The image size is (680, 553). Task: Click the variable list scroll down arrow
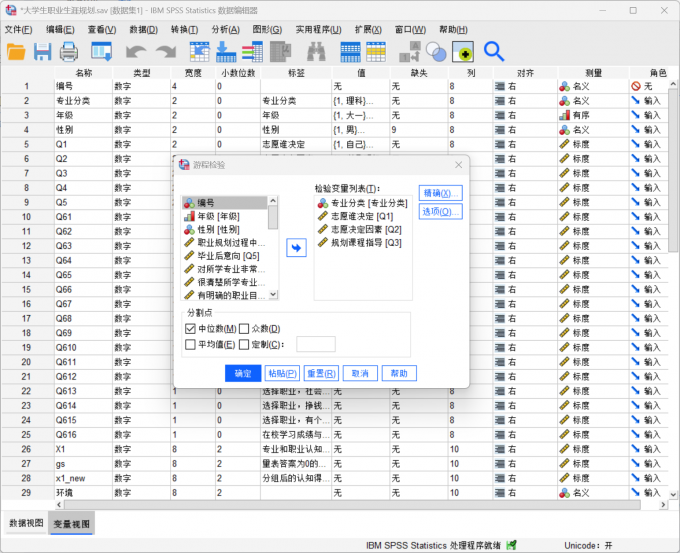(x=273, y=295)
